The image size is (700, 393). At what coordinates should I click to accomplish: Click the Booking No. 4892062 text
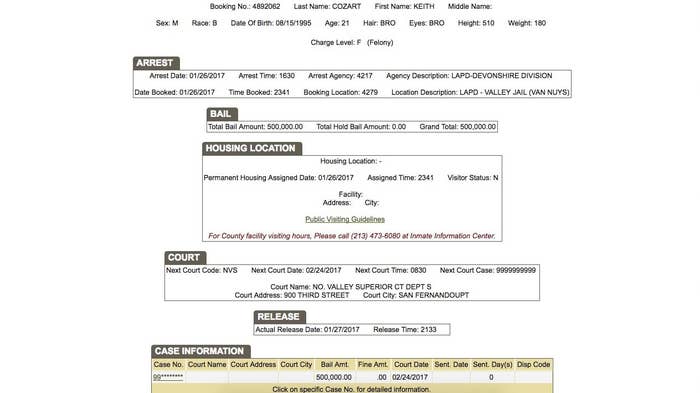[x=245, y=7]
